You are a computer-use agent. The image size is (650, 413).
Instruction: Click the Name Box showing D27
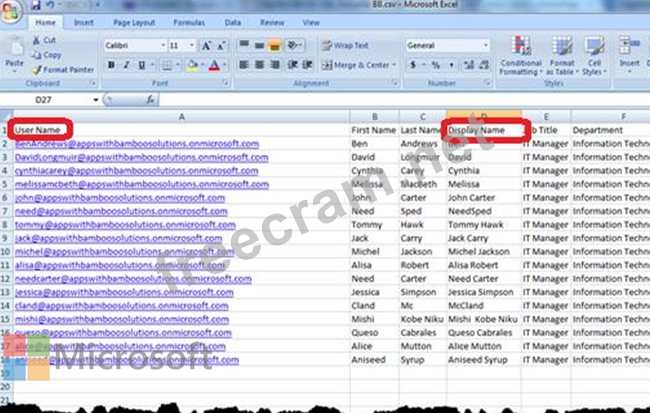[46, 100]
